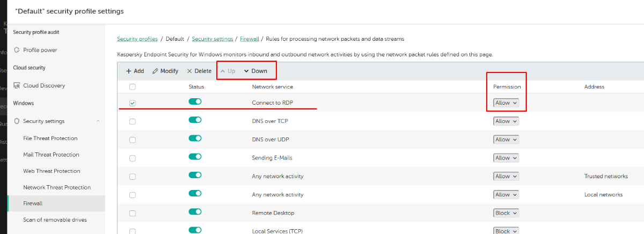Check the Sending E-Mails rule checkbox
The height and width of the screenshot is (234, 644).
click(x=133, y=158)
